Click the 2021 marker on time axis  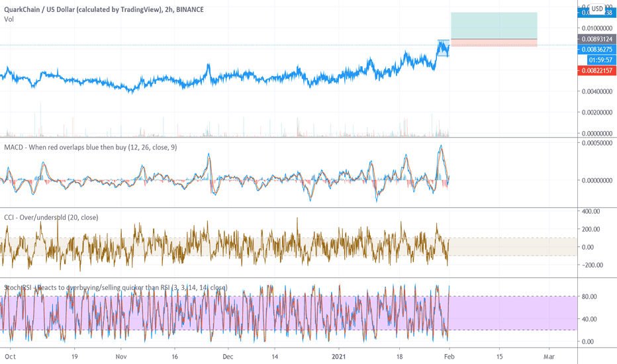(338, 357)
